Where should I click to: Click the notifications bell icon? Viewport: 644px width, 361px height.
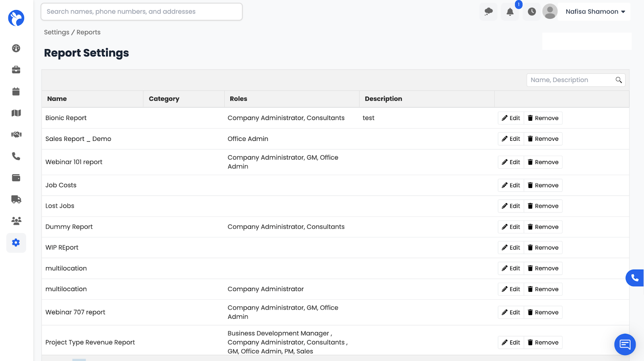[x=510, y=12]
